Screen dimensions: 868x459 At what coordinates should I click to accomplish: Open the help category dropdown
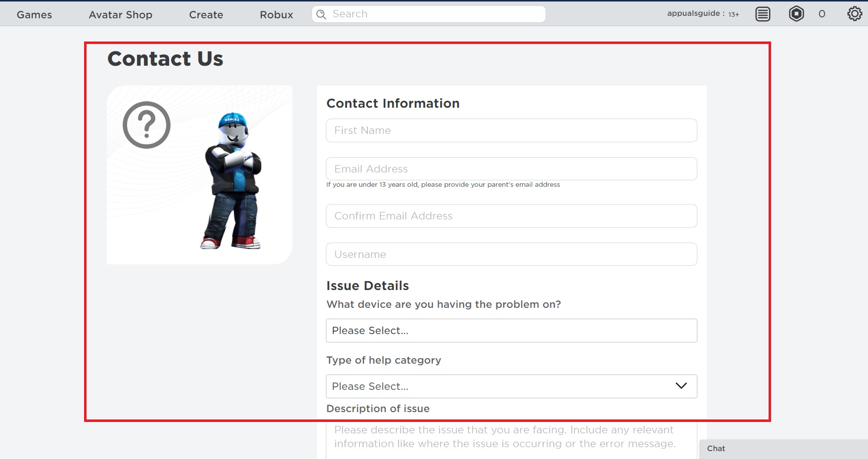pos(511,386)
